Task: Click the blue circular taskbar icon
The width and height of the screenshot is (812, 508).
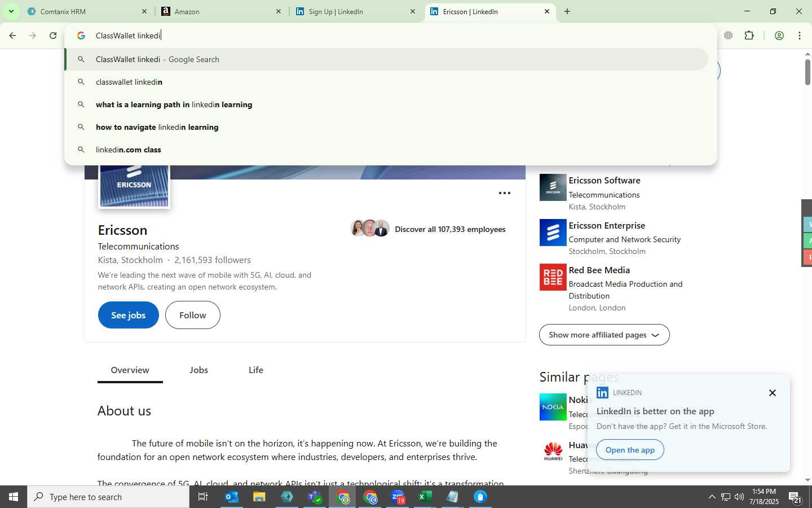Action: [x=480, y=497]
